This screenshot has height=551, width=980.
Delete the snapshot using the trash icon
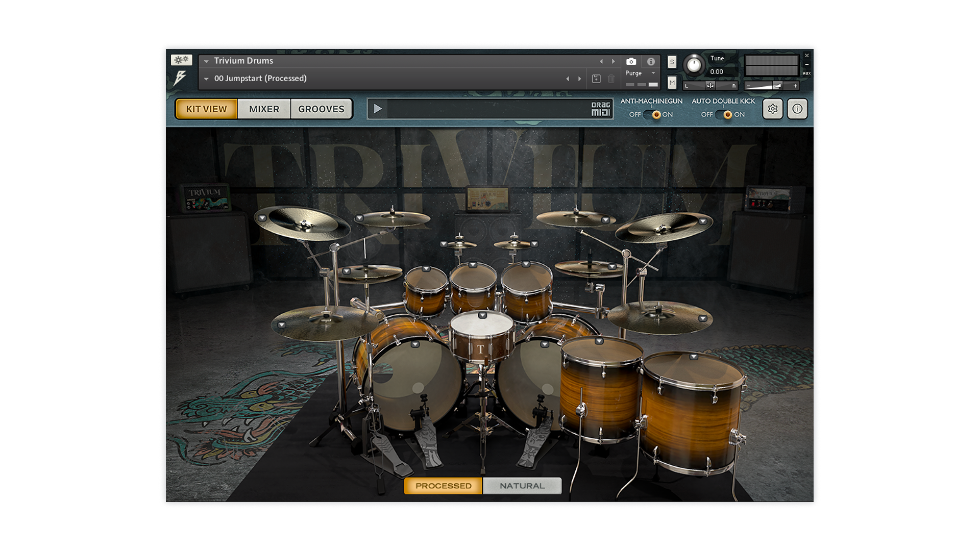click(x=611, y=79)
